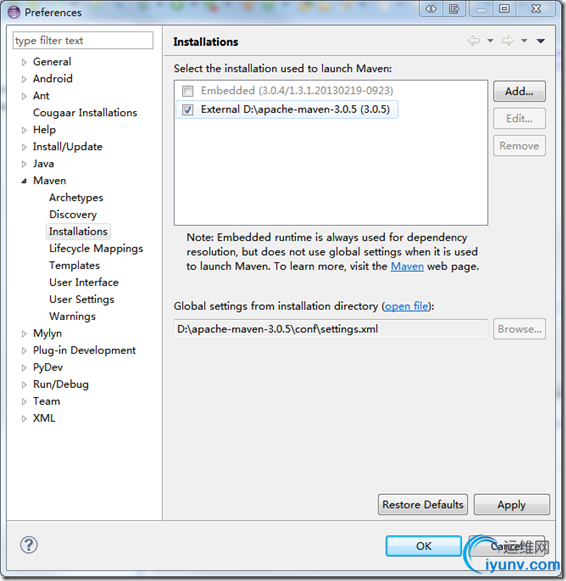Expand the Ant tree node
Screen dimensions: 566x581
24,96
